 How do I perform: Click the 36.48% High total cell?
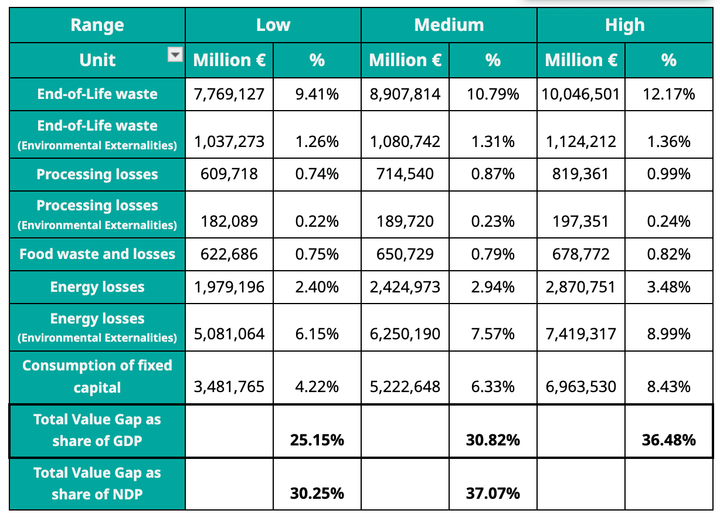(x=669, y=439)
